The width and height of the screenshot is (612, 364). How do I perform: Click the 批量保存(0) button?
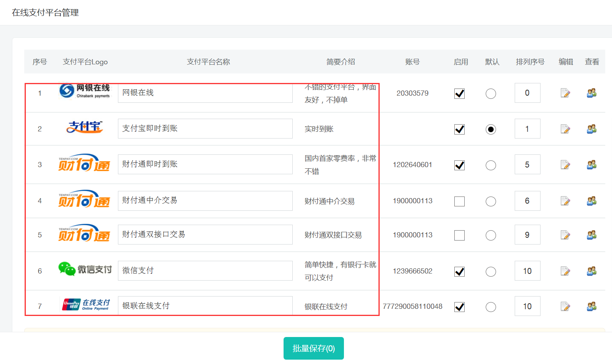pyautogui.click(x=313, y=348)
